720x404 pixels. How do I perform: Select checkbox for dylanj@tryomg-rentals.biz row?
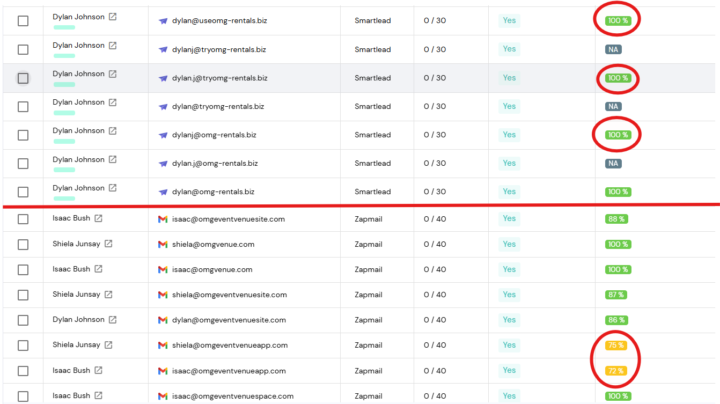23,50
